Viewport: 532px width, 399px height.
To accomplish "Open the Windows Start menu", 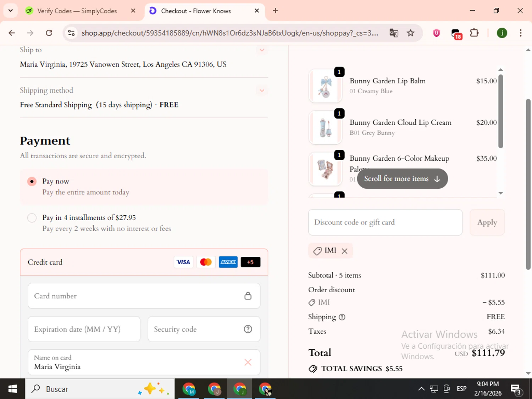I will click(x=12, y=389).
